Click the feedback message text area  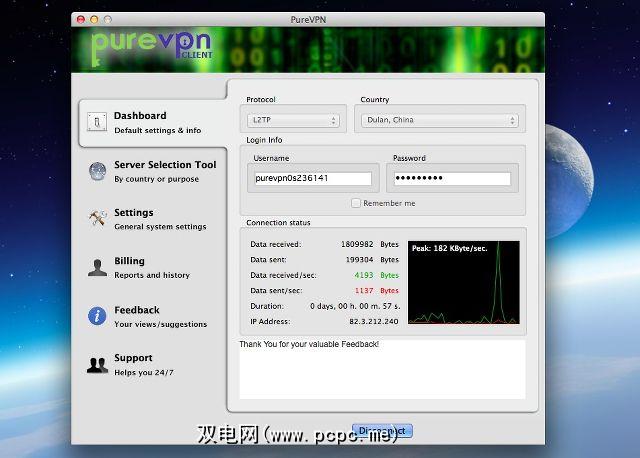click(382, 369)
